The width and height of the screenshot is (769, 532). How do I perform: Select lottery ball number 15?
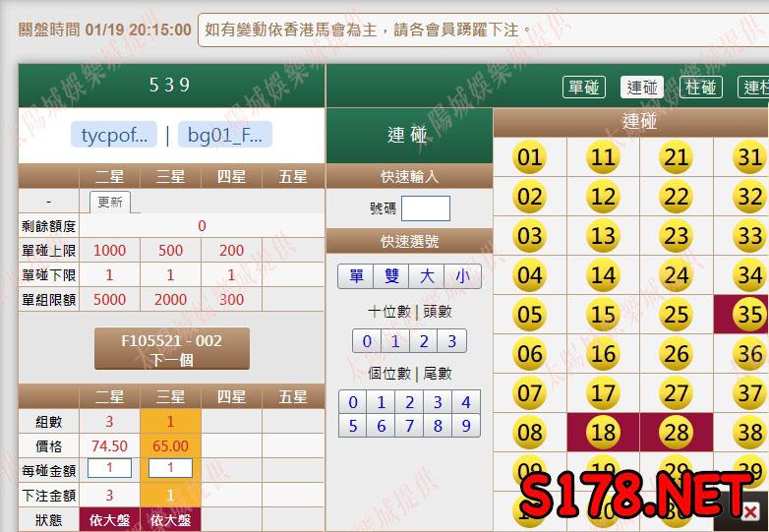pyautogui.click(x=603, y=315)
